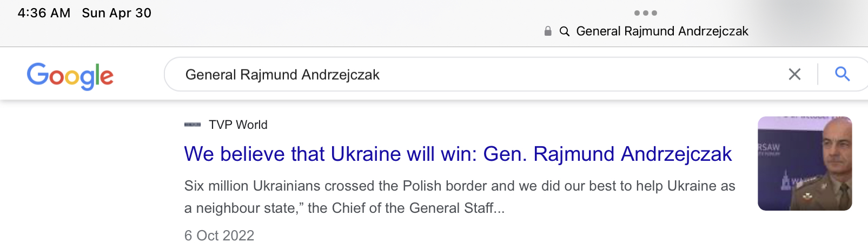Click the query text inside Google search box
Image resolution: width=868 pixels, height=248 pixels.
pyautogui.click(x=282, y=75)
